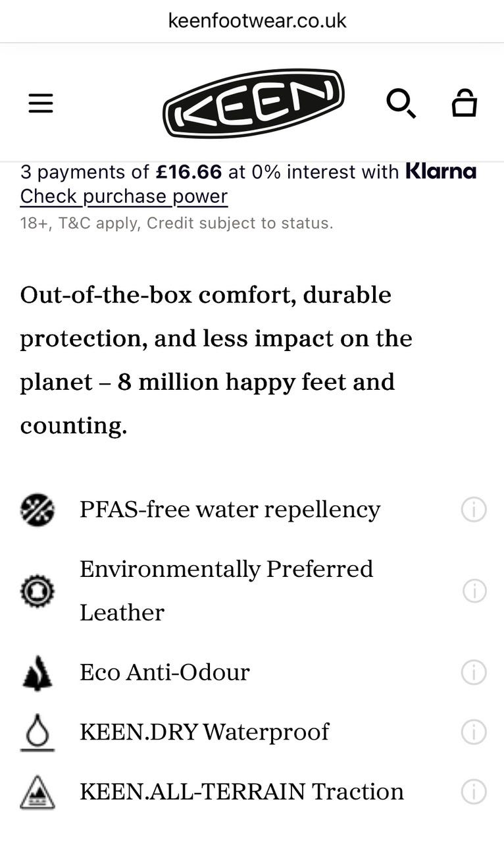Click the Klarna brand logo

pos(441,171)
